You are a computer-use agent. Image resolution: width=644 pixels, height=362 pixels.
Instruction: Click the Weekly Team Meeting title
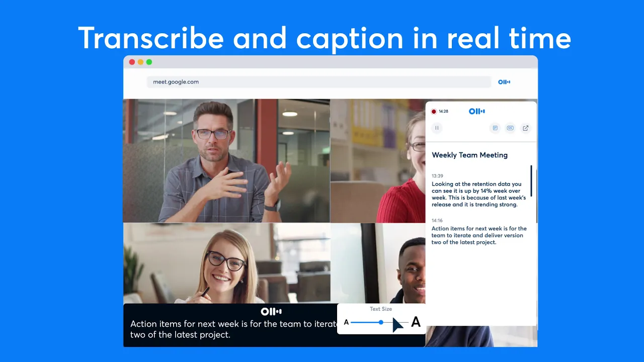click(x=470, y=155)
